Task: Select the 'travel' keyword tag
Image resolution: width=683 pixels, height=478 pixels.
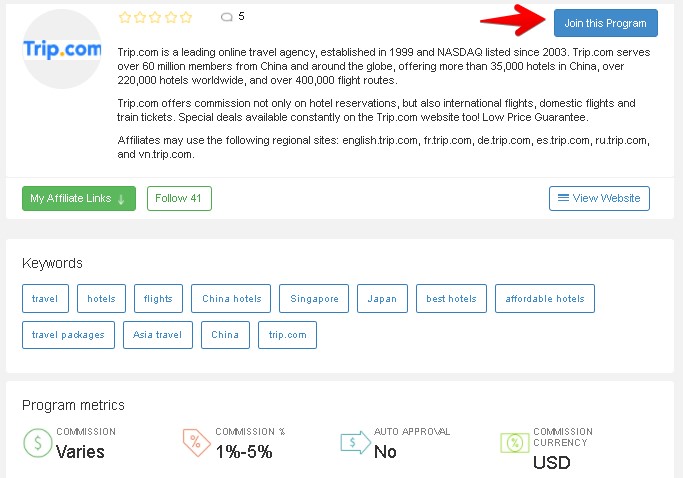Action: (45, 298)
